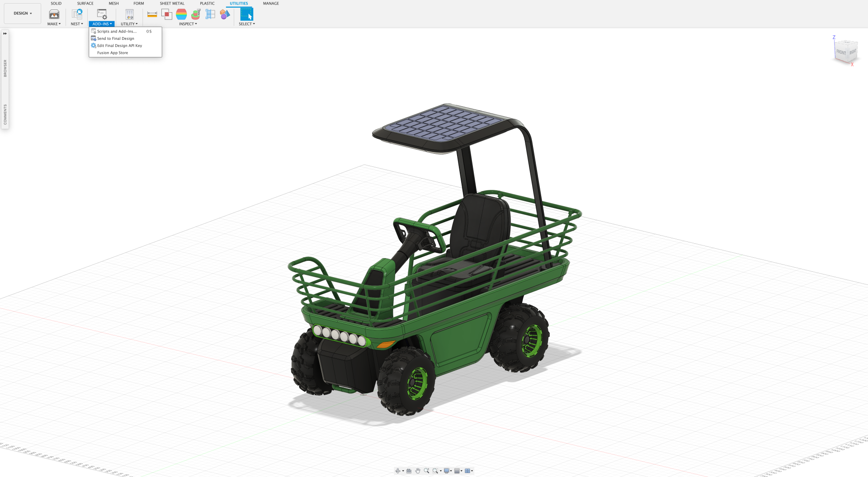Screen dimensions: 868x477
Task: Select the Measure tool
Action: point(152,14)
